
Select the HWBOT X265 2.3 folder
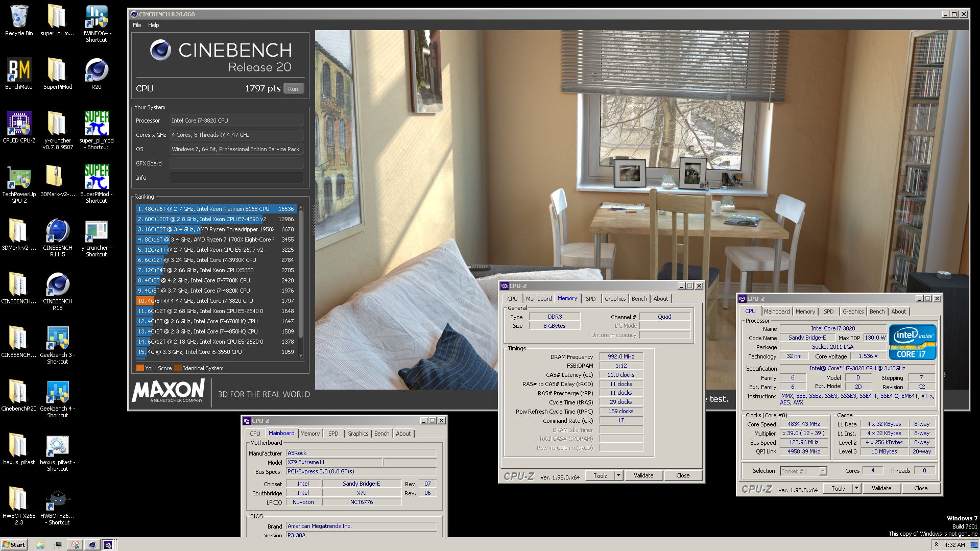[19, 506]
